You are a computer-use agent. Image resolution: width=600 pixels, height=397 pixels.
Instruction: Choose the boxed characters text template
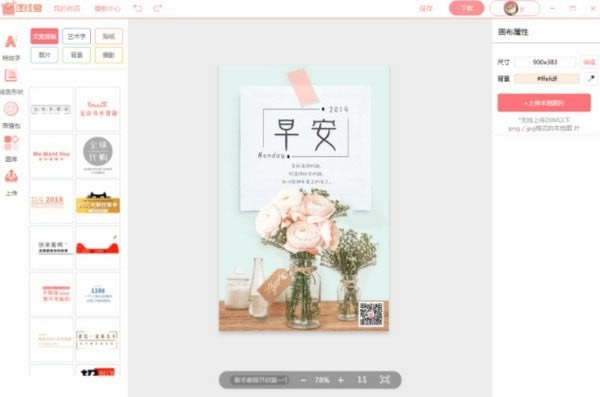click(x=51, y=109)
